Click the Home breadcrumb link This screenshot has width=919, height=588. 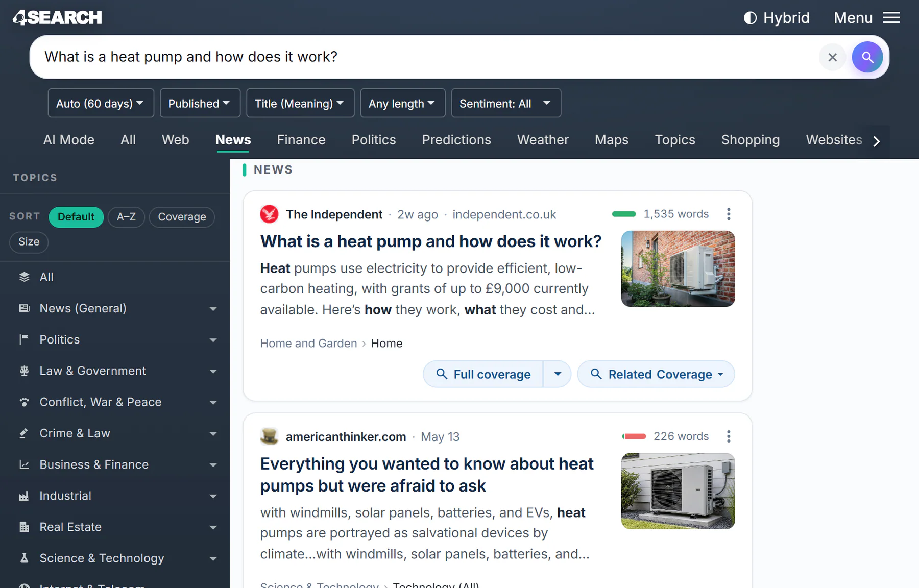point(386,344)
